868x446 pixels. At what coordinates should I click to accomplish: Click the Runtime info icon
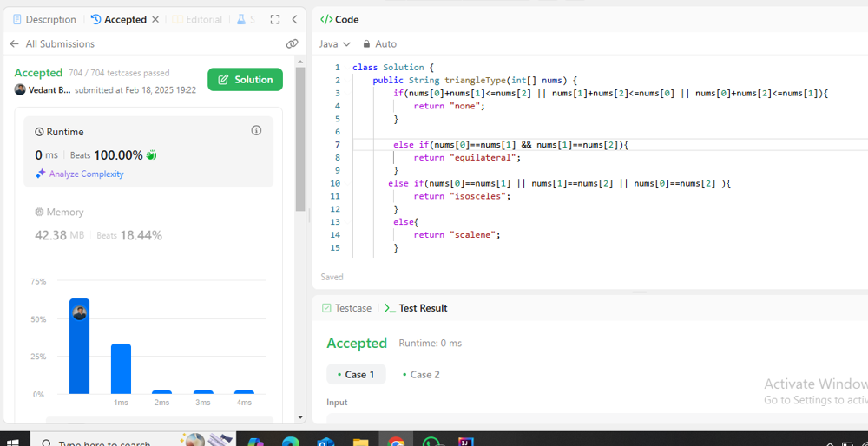pyautogui.click(x=256, y=131)
